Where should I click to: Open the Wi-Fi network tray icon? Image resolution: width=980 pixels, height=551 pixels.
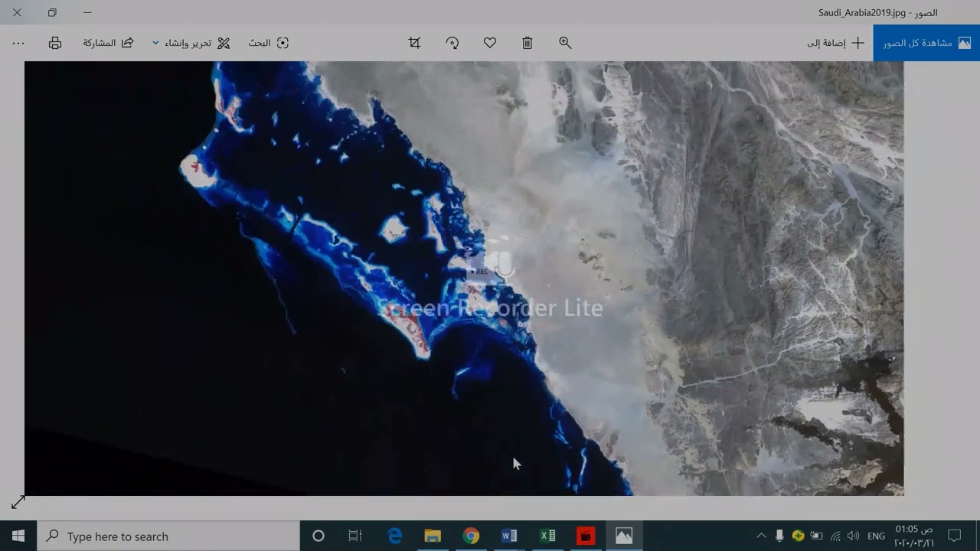tap(835, 536)
